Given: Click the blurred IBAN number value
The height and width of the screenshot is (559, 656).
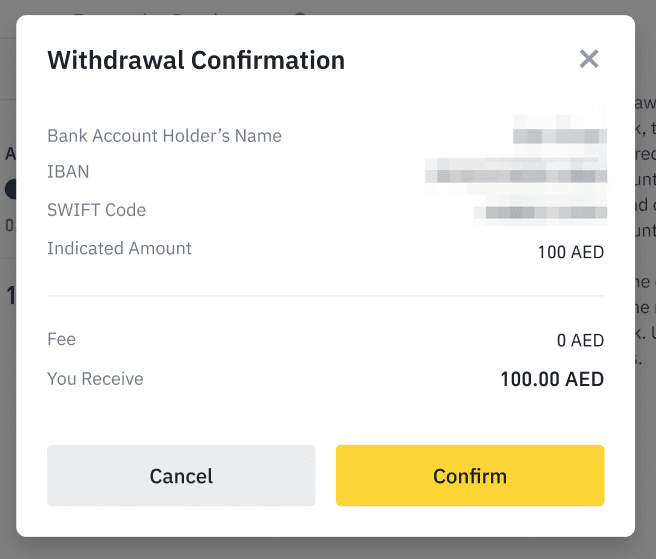Looking at the screenshot, I should point(515,173).
